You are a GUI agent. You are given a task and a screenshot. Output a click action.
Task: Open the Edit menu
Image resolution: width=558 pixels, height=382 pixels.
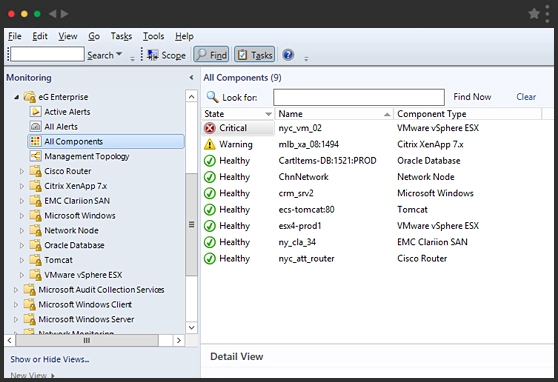point(40,36)
